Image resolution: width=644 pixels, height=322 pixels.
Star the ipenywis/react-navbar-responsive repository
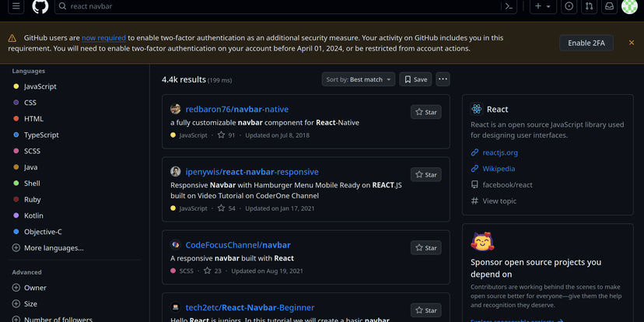[x=426, y=174]
